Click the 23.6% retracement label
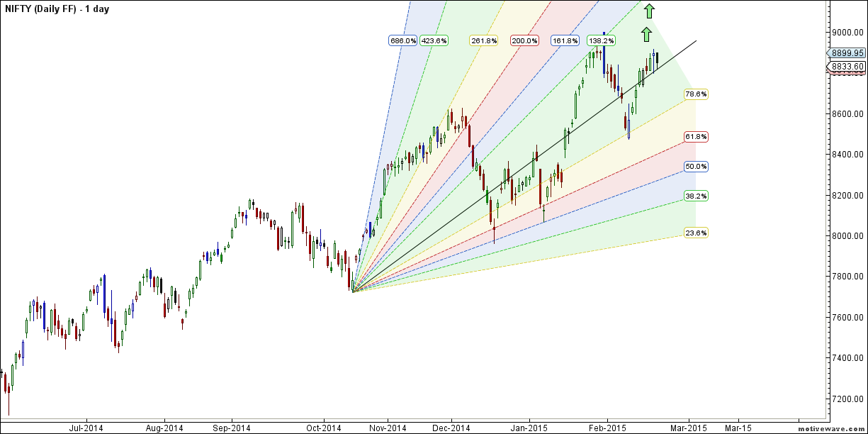 coord(696,233)
